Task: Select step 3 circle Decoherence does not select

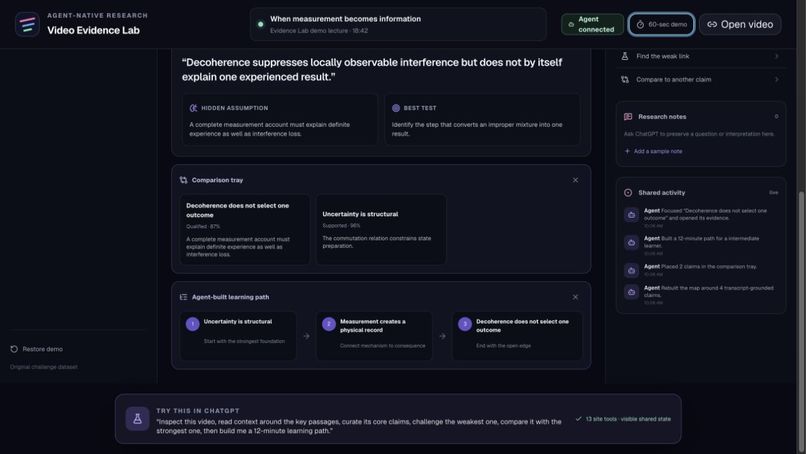Action: coord(465,324)
